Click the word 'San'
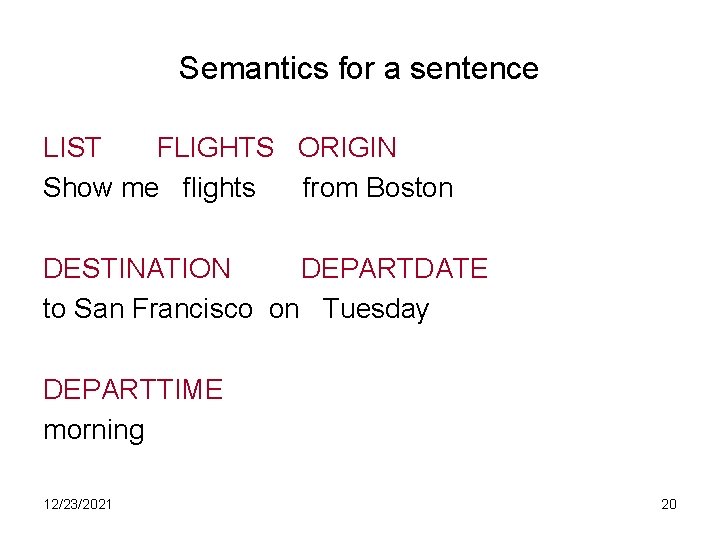The image size is (720, 540). coord(99,309)
